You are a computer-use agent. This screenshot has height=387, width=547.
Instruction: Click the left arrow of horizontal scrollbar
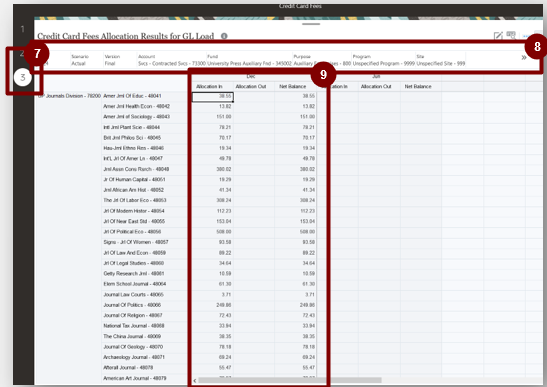[x=195, y=380]
